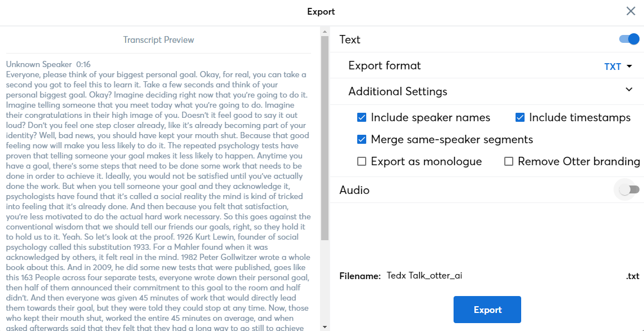The height and width of the screenshot is (331, 644).
Task: Click the transcript scrollbar up arrow
Action: [325, 30]
